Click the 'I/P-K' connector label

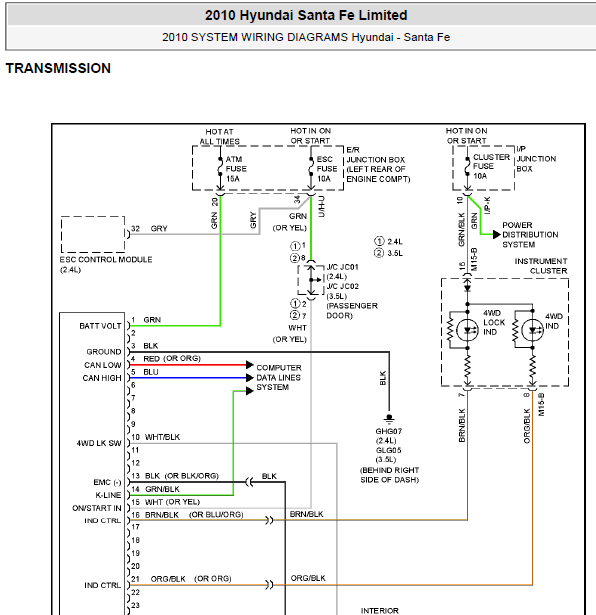(487, 205)
